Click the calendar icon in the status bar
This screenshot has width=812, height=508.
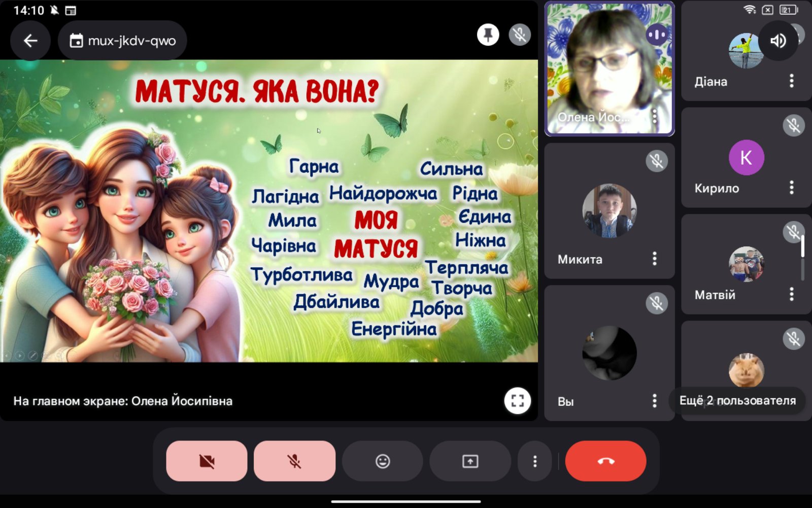(71, 10)
